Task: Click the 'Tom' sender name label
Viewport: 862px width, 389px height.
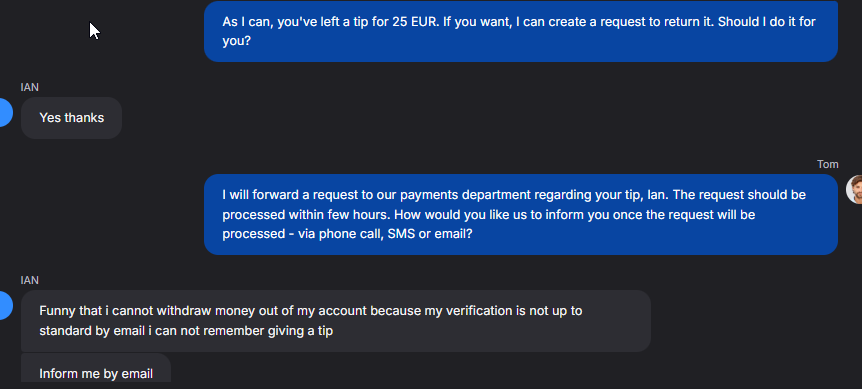Action: coord(827,164)
